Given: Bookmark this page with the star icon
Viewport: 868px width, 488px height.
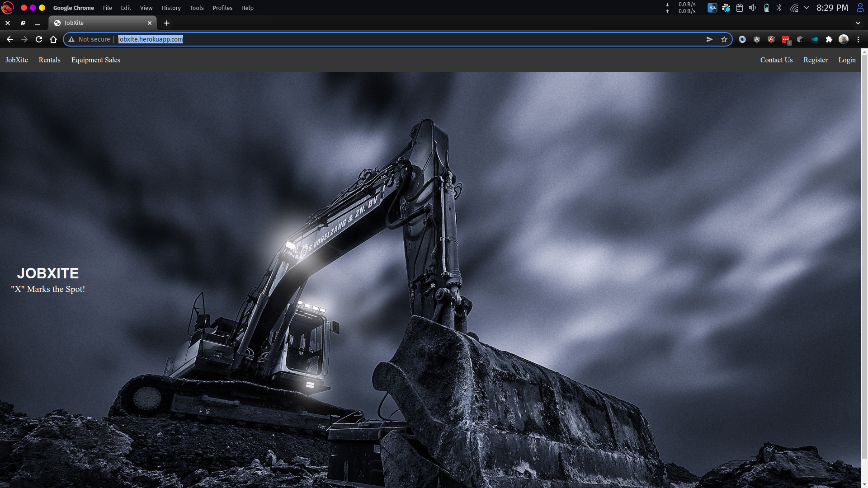Looking at the screenshot, I should (724, 39).
